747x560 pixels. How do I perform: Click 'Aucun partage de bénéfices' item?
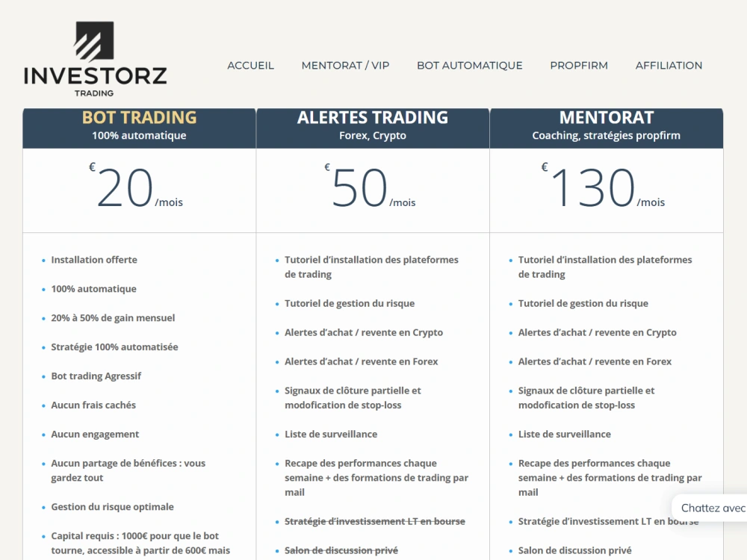pyautogui.click(x=128, y=470)
